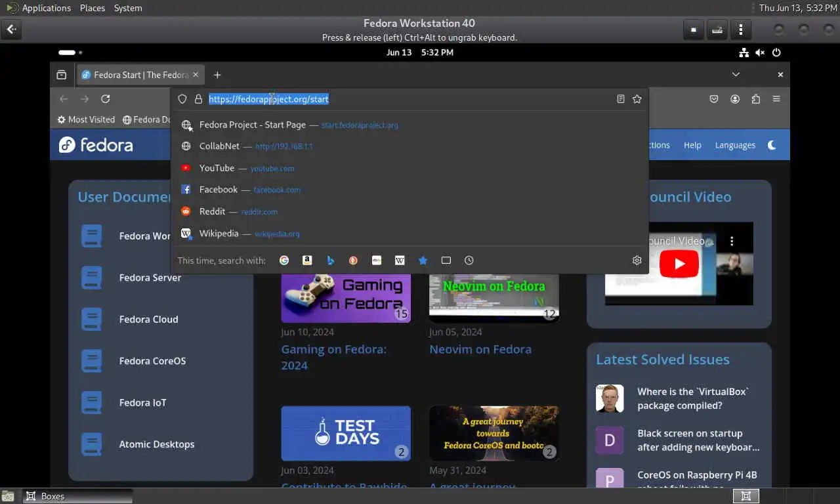Search bookmarks with blue star icon
The image size is (840, 504).
pos(423,261)
